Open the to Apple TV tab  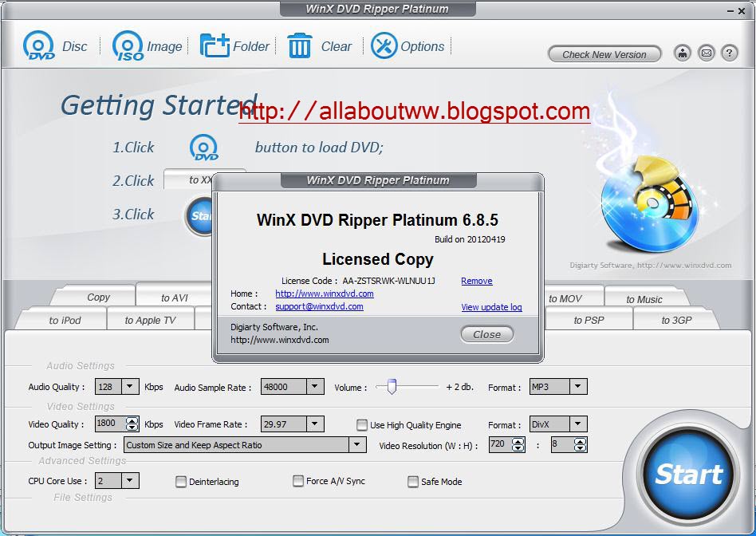(150, 320)
